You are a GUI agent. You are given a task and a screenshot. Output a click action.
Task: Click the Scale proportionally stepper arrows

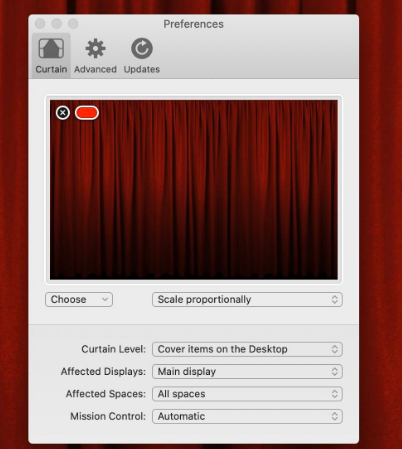(x=335, y=299)
